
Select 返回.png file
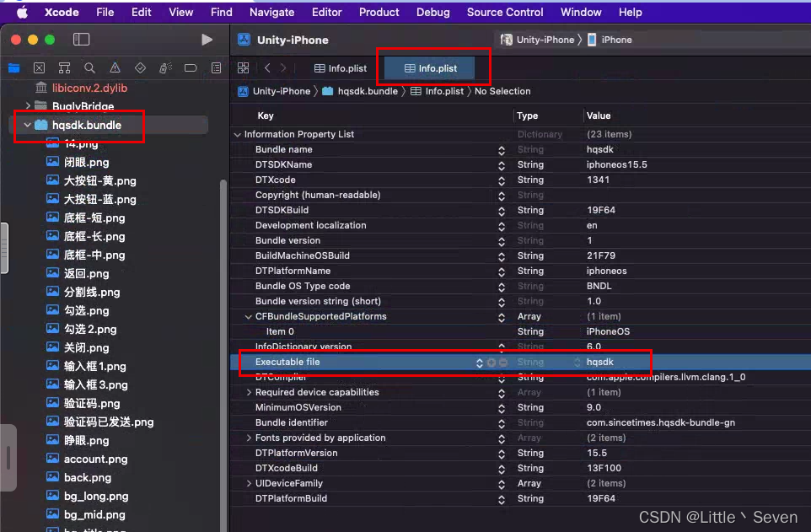tap(78, 273)
